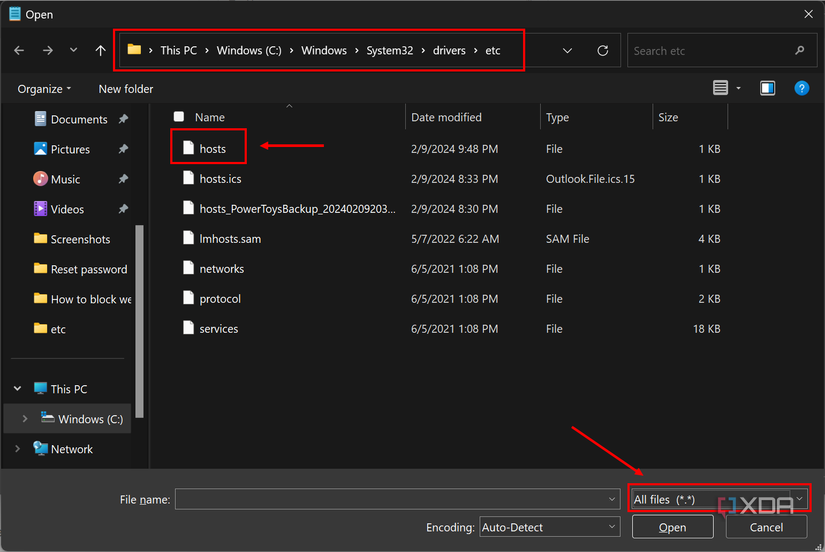
Task: Click the services file icon
Action: click(x=188, y=328)
